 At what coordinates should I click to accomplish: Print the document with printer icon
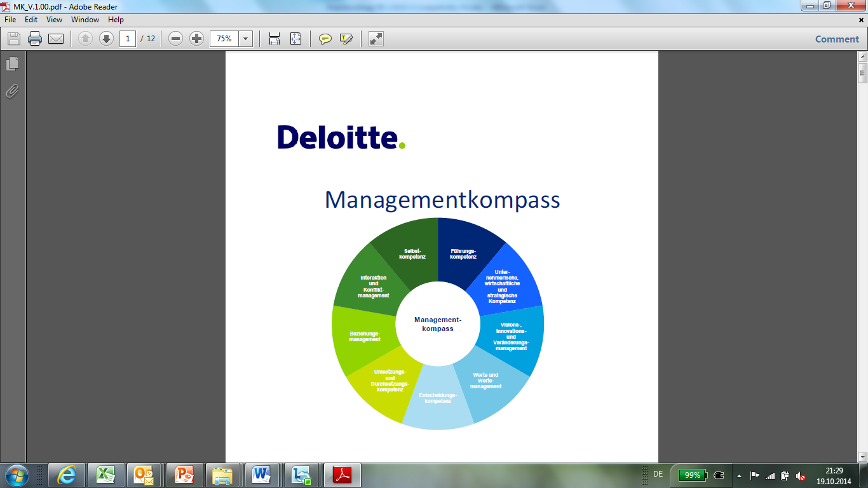[x=35, y=39]
